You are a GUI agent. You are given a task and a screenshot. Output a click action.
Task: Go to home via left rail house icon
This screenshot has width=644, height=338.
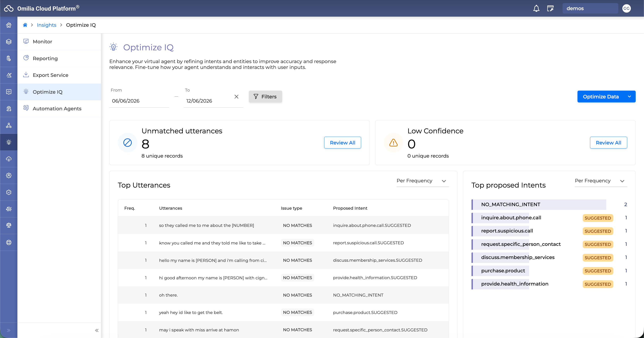[x=9, y=25]
